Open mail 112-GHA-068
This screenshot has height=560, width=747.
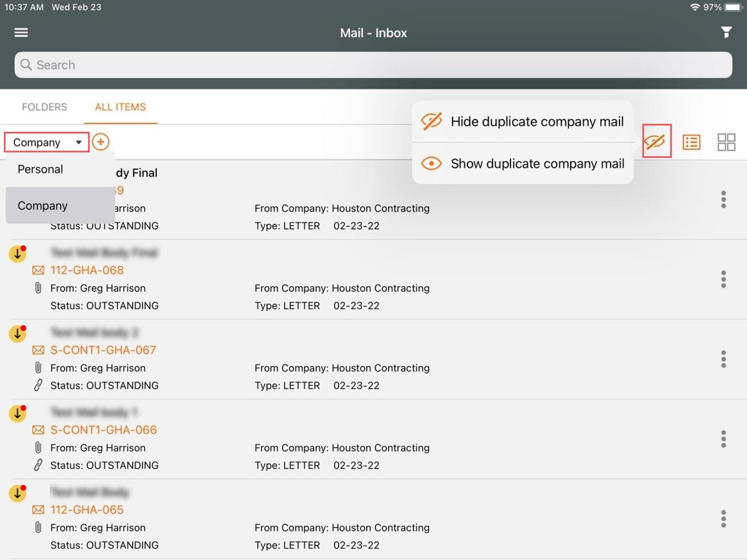tap(87, 270)
